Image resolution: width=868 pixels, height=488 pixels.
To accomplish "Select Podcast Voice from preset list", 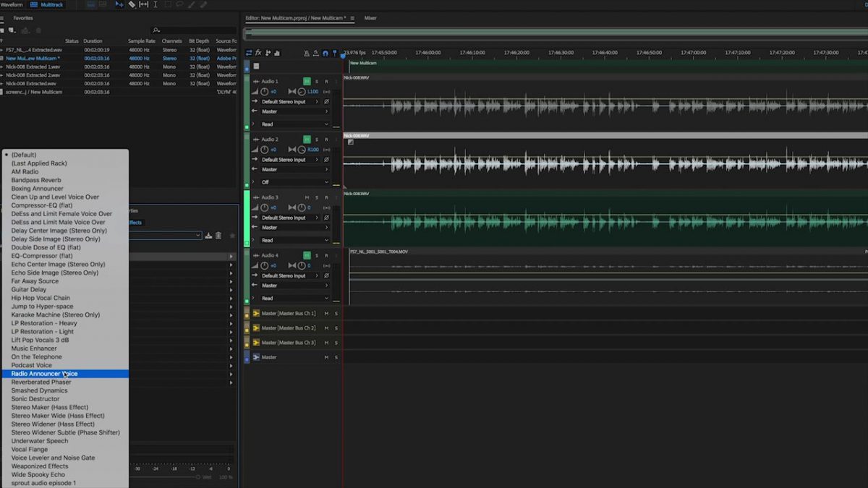I will pos(31,365).
